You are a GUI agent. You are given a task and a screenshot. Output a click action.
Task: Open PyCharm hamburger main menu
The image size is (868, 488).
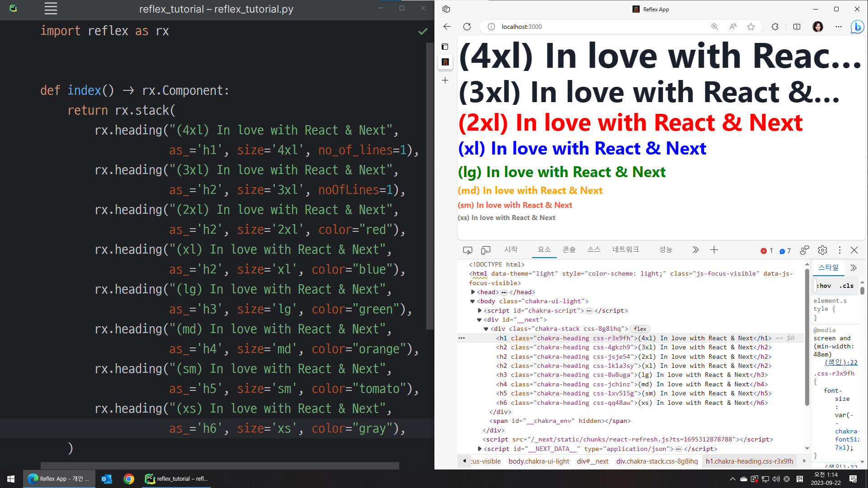(x=51, y=9)
